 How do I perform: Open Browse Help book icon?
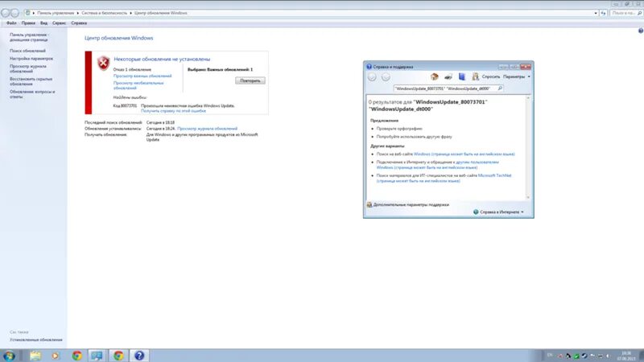461,76
